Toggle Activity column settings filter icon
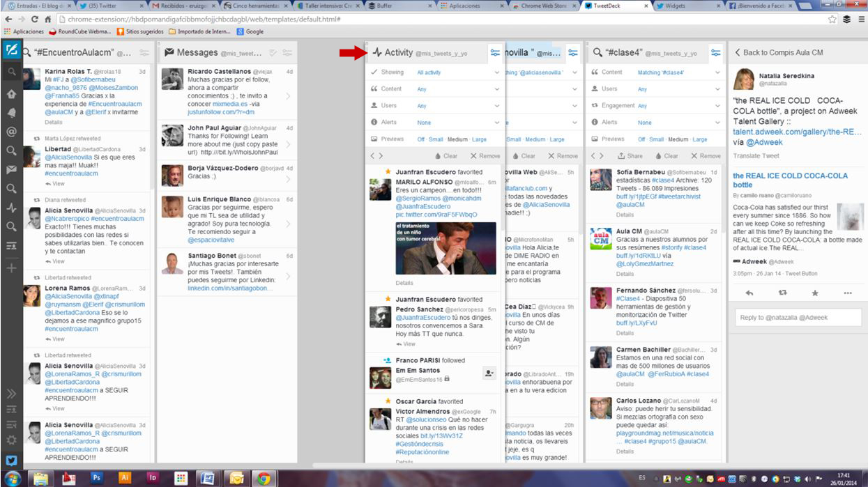 [x=494, y=52]
